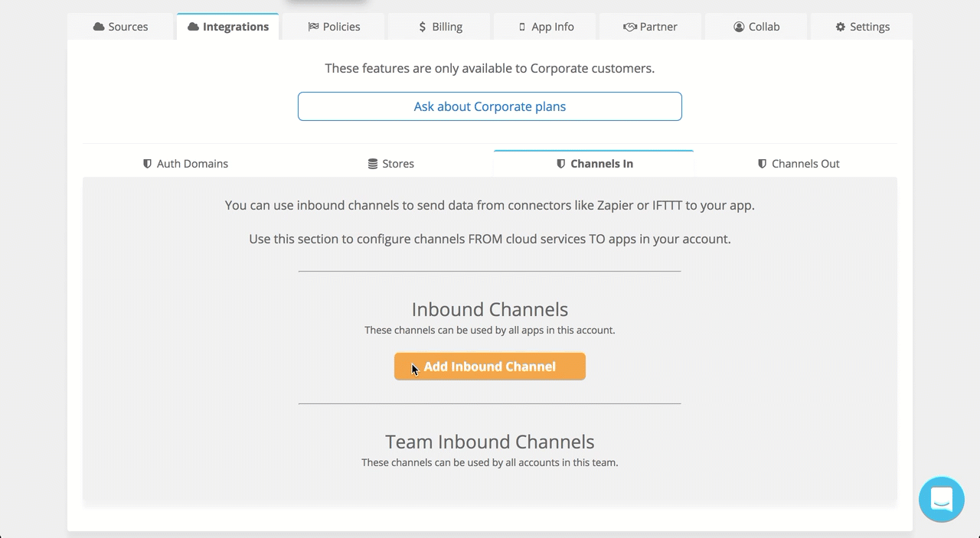The height and width of the screenshot is (538, 980).
Task: Switch to the Integrations tab
Action: coord(235,27)
